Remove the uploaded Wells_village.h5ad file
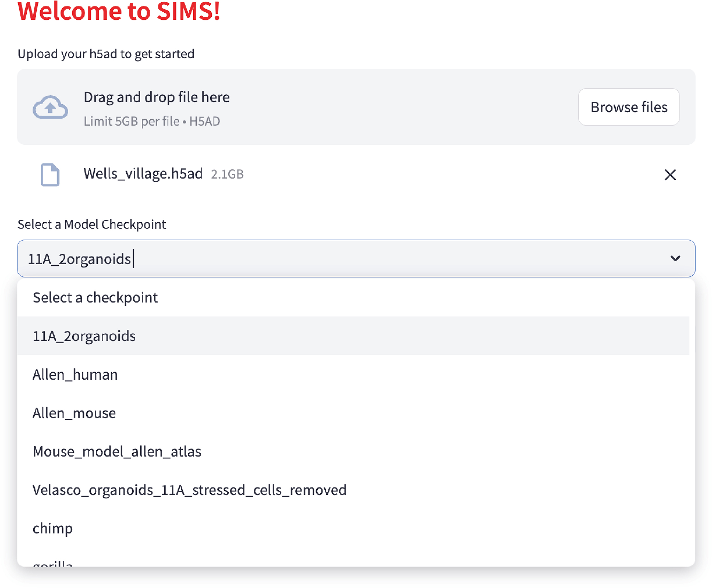 (670, 175)
